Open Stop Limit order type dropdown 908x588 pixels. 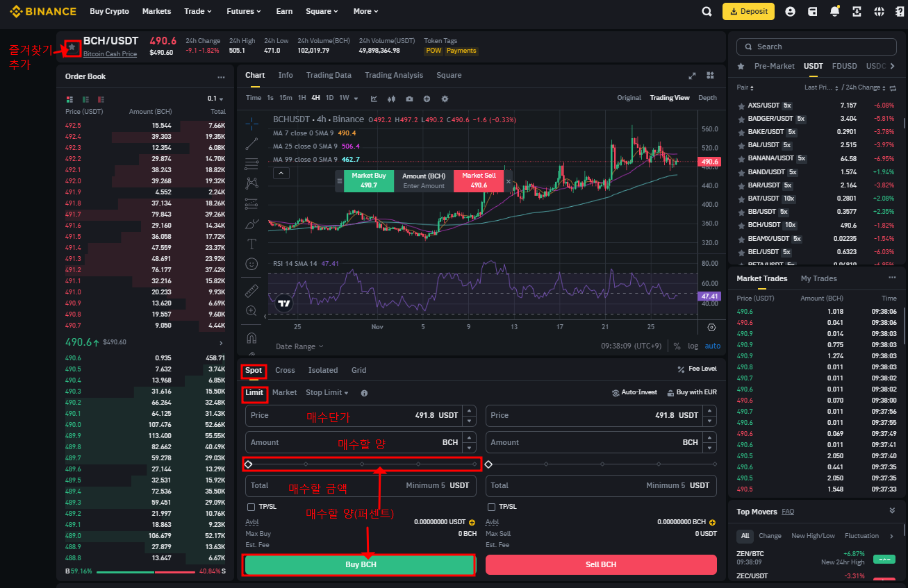[x=327, y=392]
